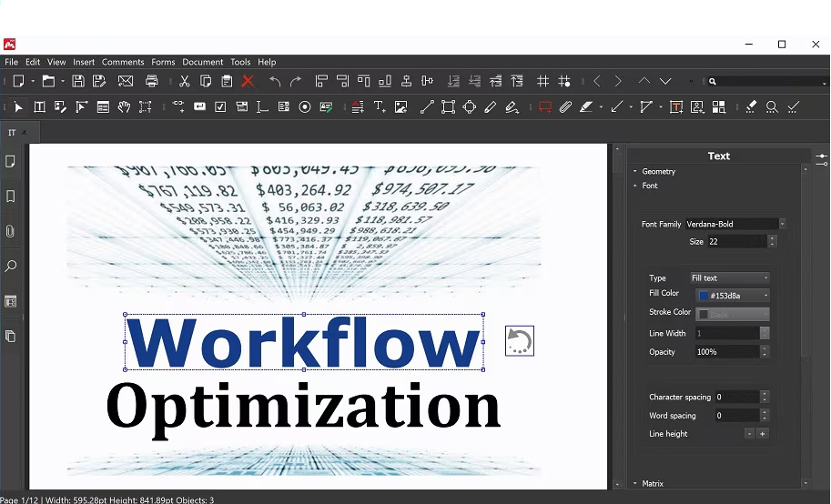The height and width of the screenshot is (504, 831).
Task: Click the Size stepper next to 22
Action: [x=772, y=242]
